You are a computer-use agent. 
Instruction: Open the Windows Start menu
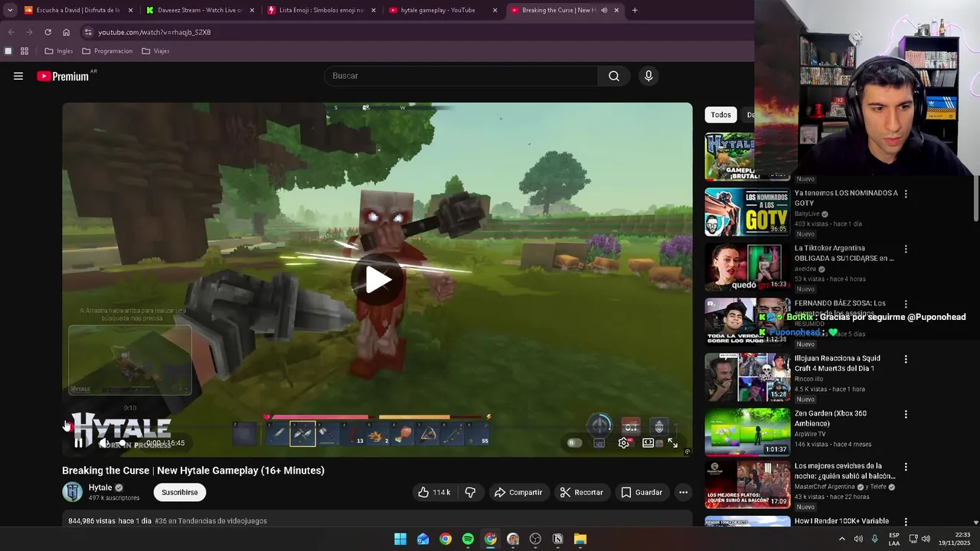pyautogui.click(x=400, y=539)
